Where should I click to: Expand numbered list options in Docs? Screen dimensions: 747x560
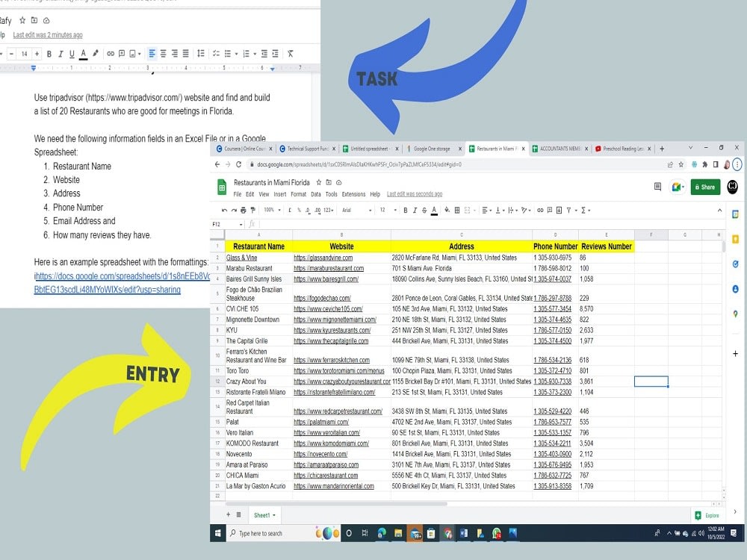255,54
